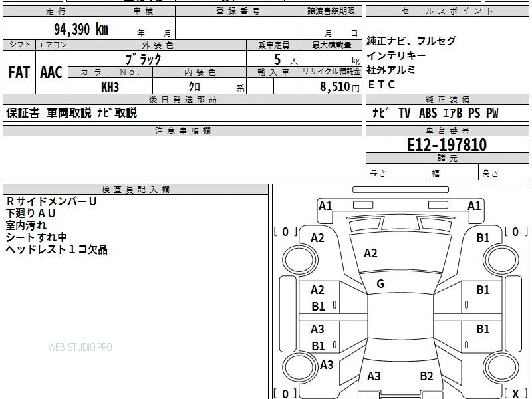Select the 社外アルミ sales point
532x399 pixels.
point(391,70)
